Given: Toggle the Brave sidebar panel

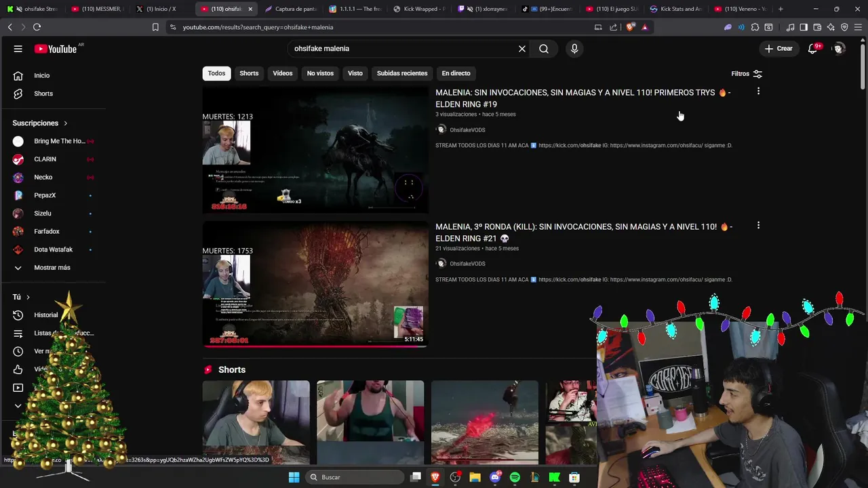Looking at the screenshot, I should tap(804, 27).
